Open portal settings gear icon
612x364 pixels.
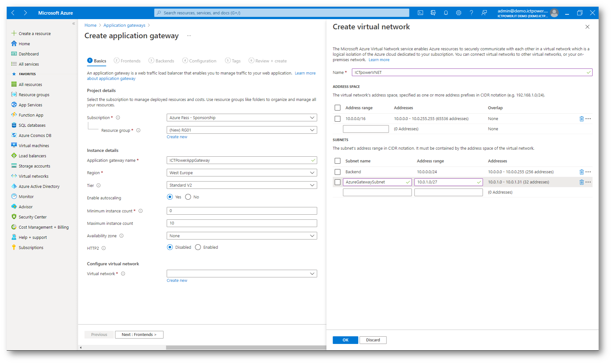click(458, 13)
